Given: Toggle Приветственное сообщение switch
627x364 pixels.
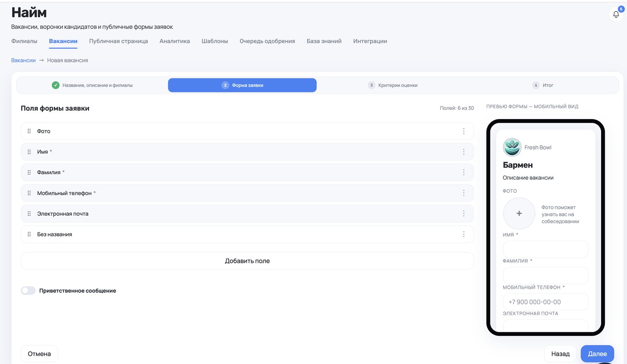Looking at the screenshot, I should [28, 290].
